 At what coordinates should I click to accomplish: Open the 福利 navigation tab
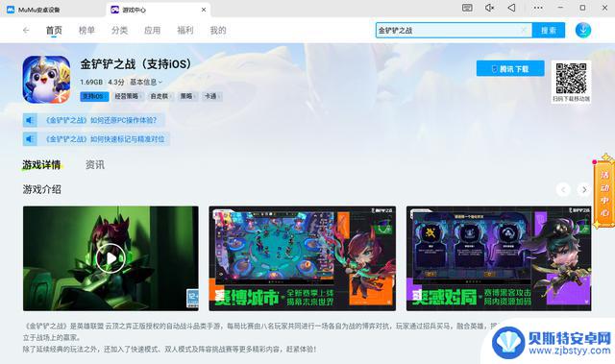[185, 30]
